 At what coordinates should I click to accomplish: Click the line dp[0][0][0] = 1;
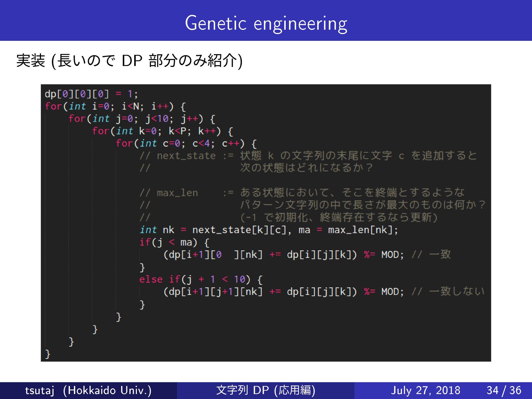tap(91, 94)
